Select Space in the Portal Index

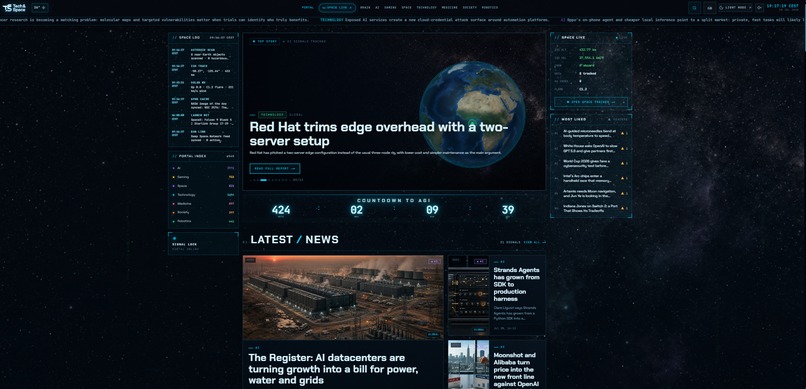point(204,186)
